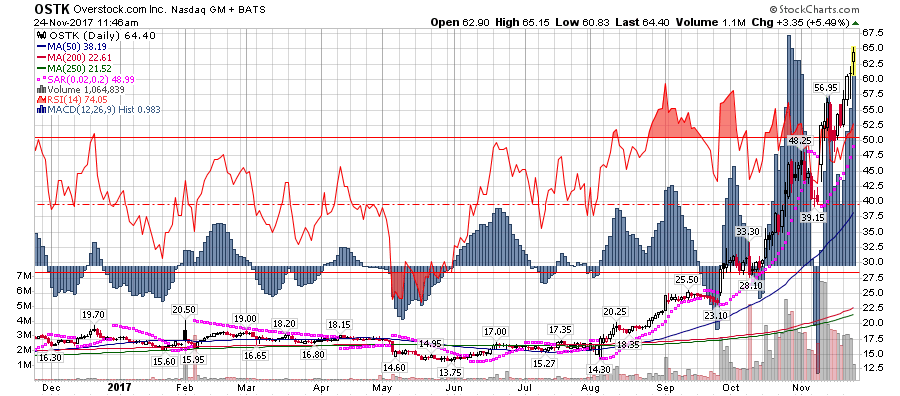Click the 56.95 price high label

tap(827, 88)
